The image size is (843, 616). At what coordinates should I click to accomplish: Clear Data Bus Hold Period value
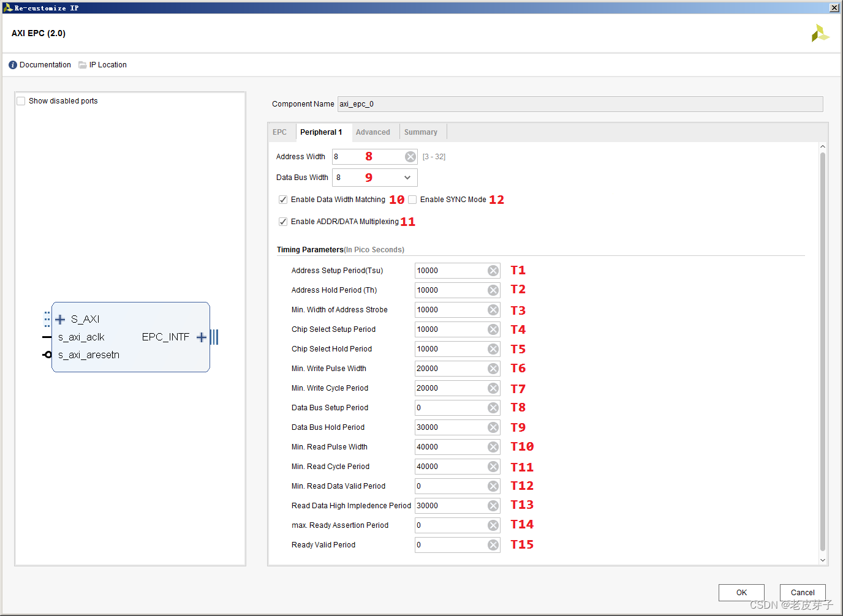tap(493, 427)
